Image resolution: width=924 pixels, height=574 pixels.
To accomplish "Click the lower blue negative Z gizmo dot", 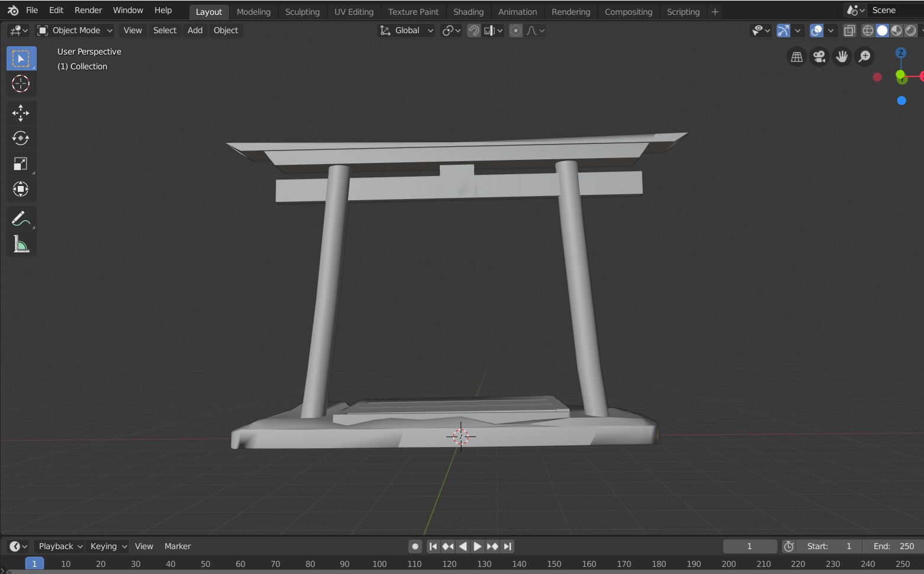I will tap(902, 101).
